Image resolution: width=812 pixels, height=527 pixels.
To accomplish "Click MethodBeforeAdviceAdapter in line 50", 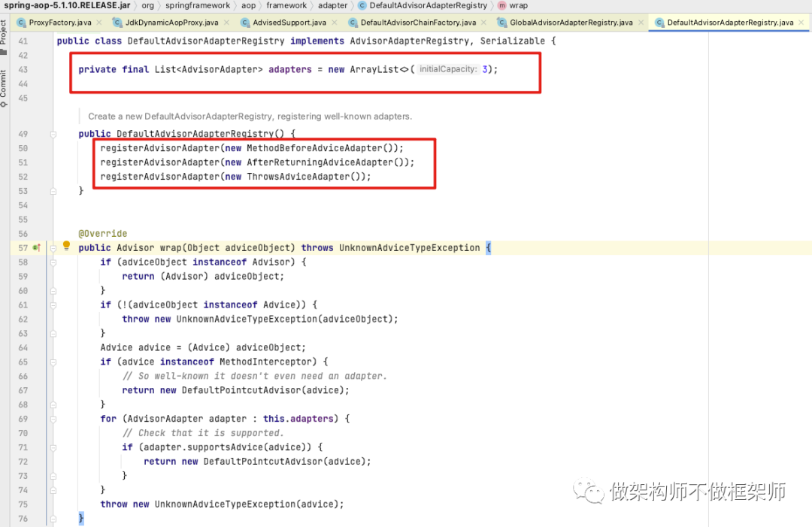I will coord(314,148).
